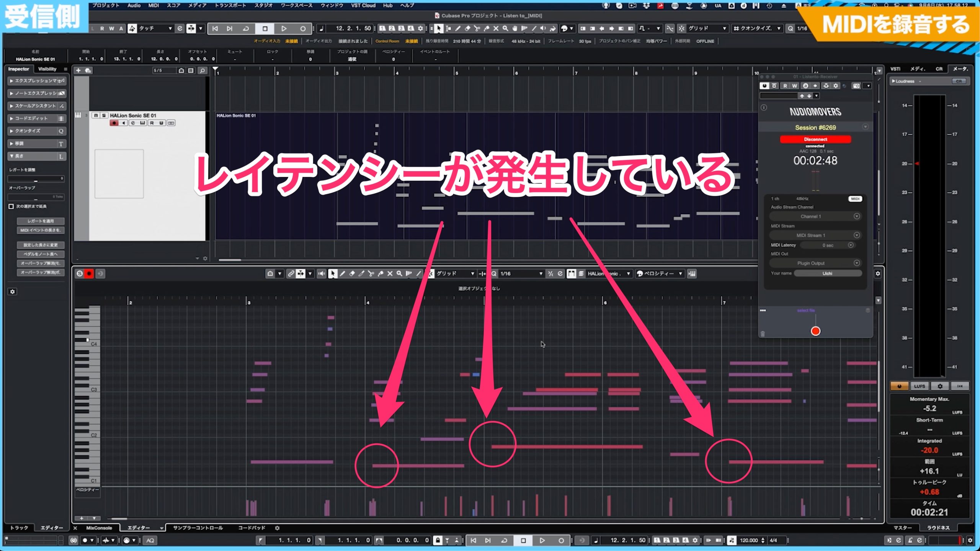Toggle Solo Editor icon in key editor toolbar
The image size is (980, 551).
[x=79, y=273]
